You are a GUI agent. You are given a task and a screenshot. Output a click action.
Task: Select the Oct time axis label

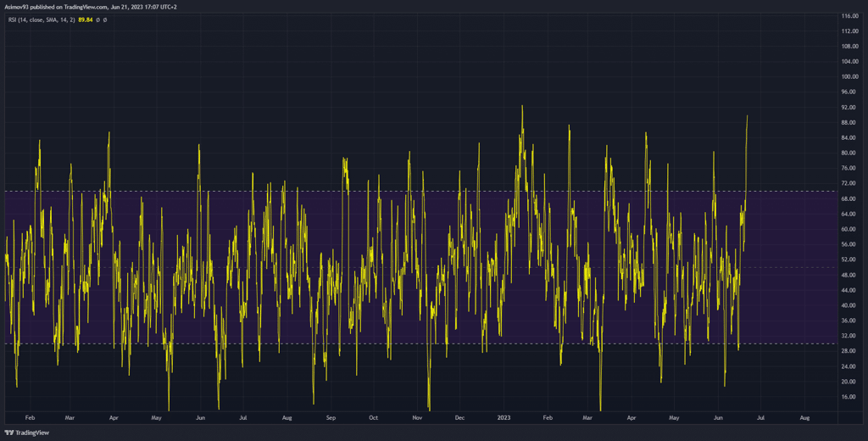tap(374, 418)
